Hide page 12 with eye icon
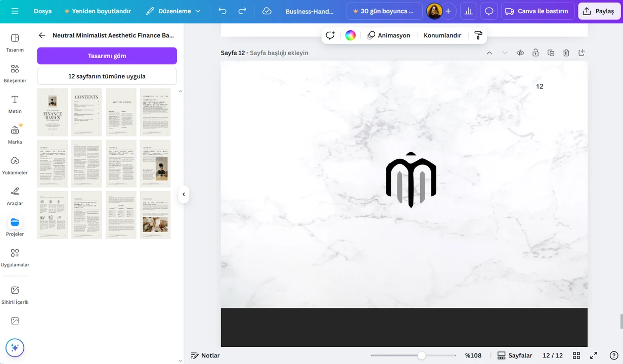 click(x=520, y=53)
